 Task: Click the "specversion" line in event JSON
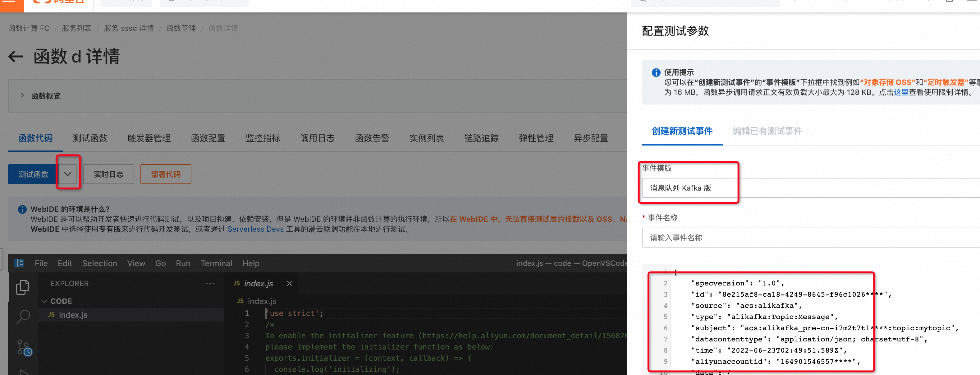click(x=738, y=283)
